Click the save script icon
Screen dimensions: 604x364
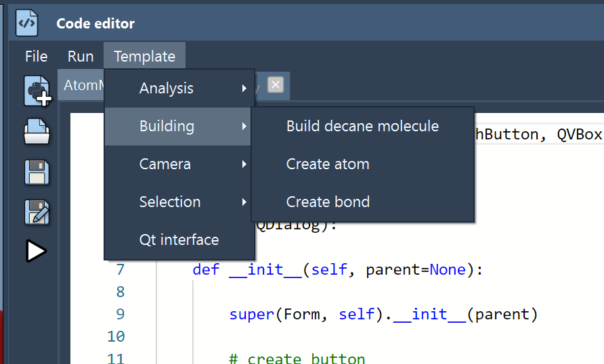(x=37, y=172)
